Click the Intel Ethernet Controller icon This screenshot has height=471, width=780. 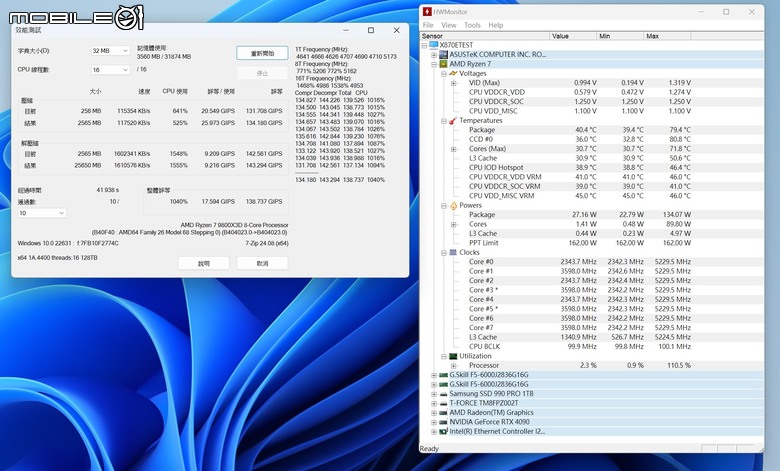[443, 432]
